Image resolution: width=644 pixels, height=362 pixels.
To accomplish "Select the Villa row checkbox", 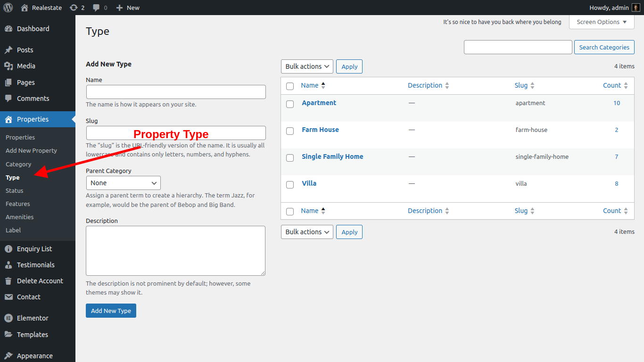I will click(x=290, y=184).
